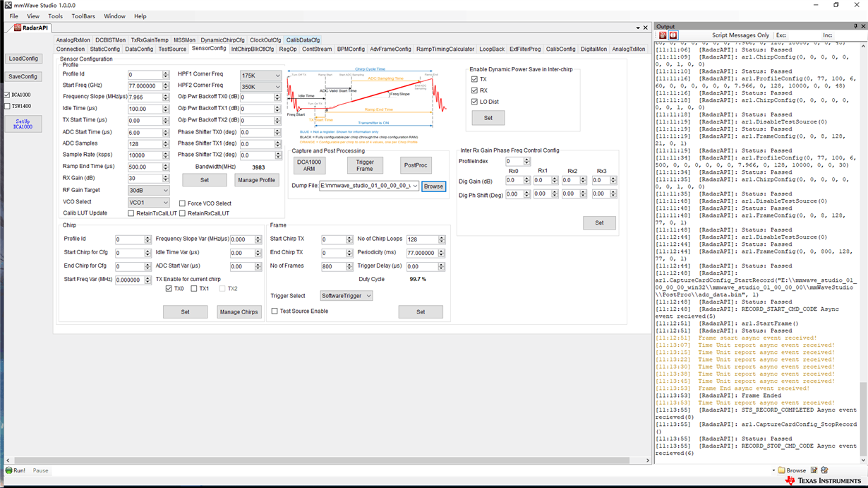This screenshot has height=488, width=868.
Task: Check RetainTxCalLUT option
Action: click(131, 213)
